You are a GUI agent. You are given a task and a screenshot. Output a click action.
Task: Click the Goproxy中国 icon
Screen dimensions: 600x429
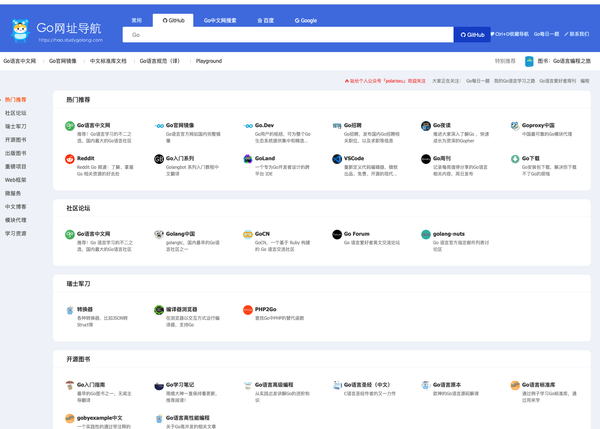515,126
